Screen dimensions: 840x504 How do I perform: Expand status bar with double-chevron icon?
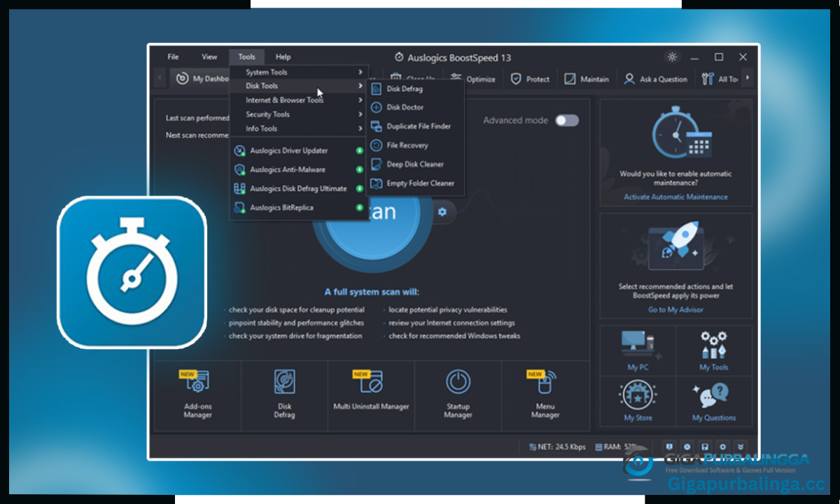[x=740, y=447]
